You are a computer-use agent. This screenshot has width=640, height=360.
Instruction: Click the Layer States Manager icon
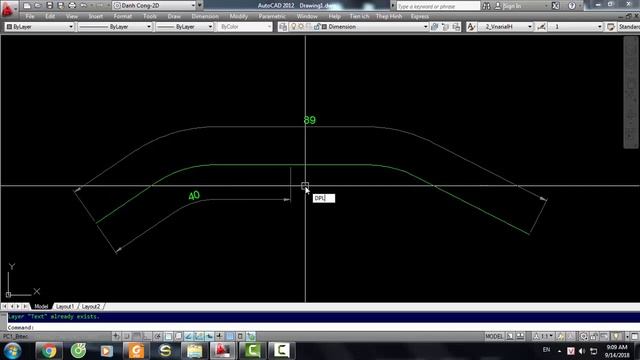click(456, 27)
